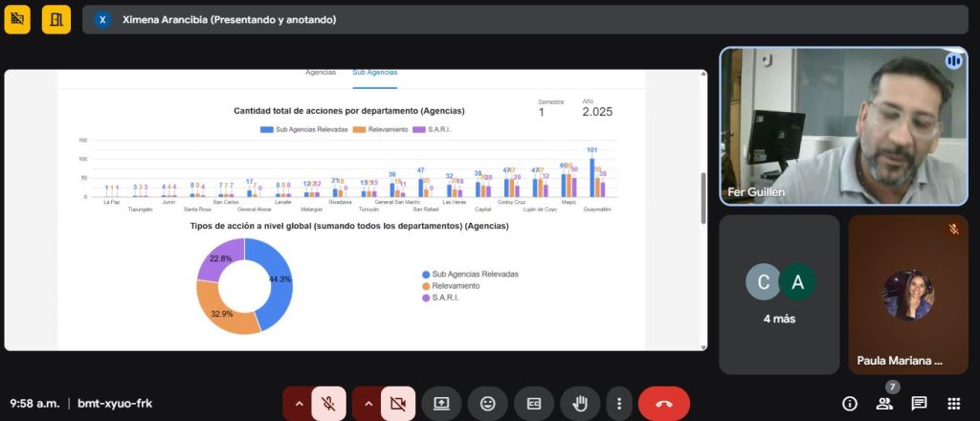Raise hand in the meeting
The width and height of the screenshot is (980, 421).
click(580, 404)
